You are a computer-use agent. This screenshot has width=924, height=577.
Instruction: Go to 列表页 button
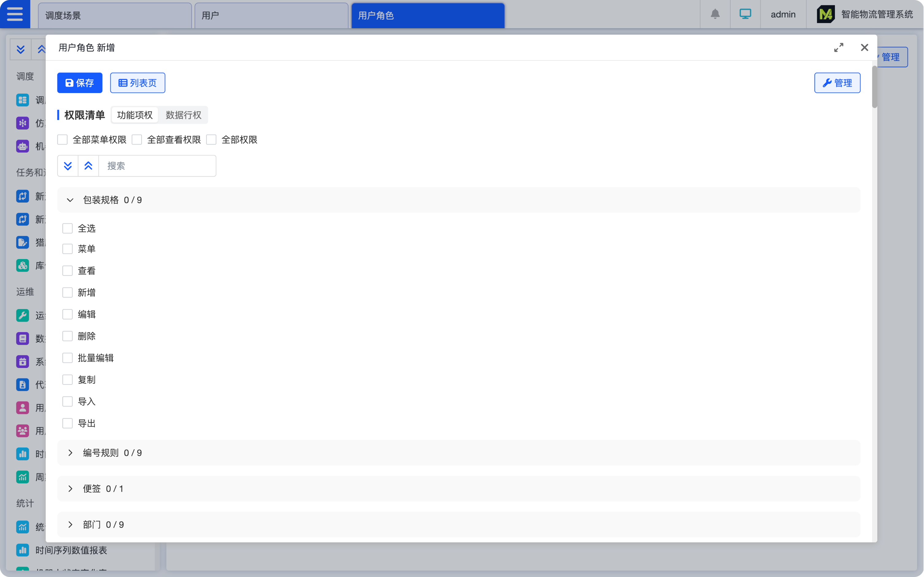[x=137, y=83]
